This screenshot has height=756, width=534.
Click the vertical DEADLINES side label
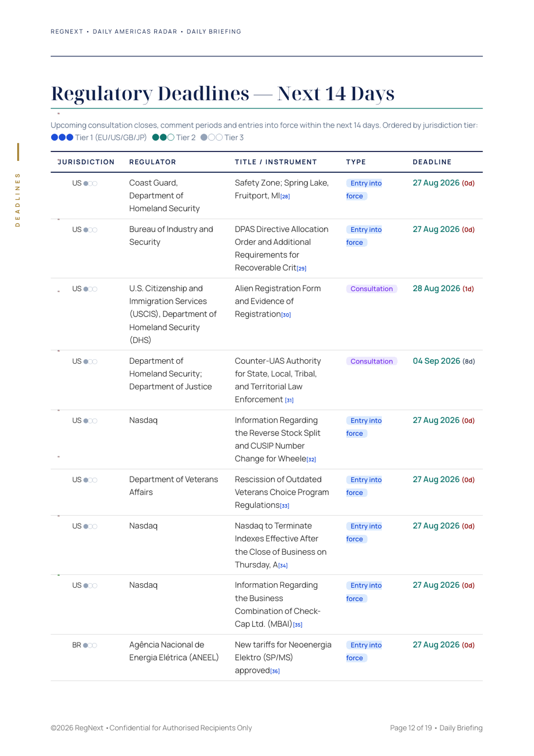point(18,200)
